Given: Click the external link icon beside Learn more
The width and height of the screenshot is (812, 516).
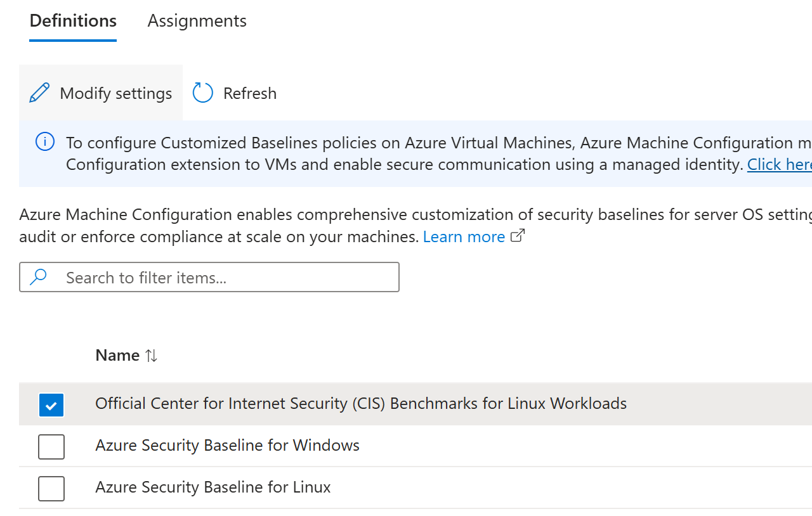Looking at the screenshot, I should coord(517,235).
